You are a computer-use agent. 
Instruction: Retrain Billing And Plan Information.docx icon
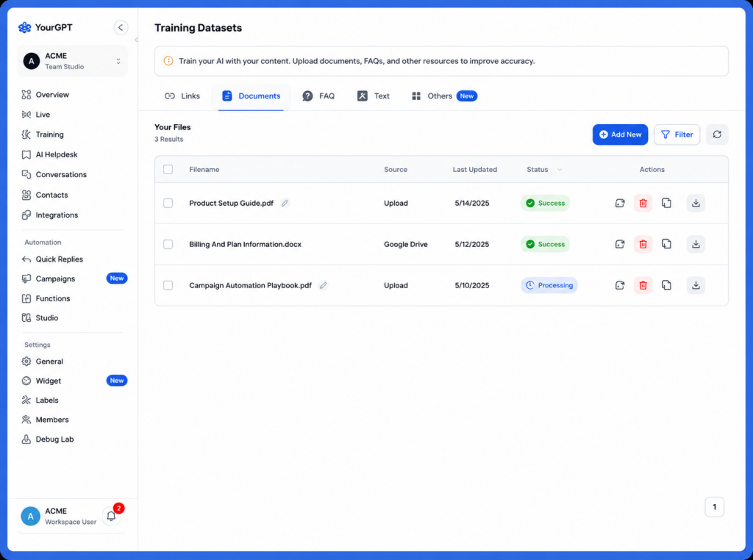(x=620, y=244)
